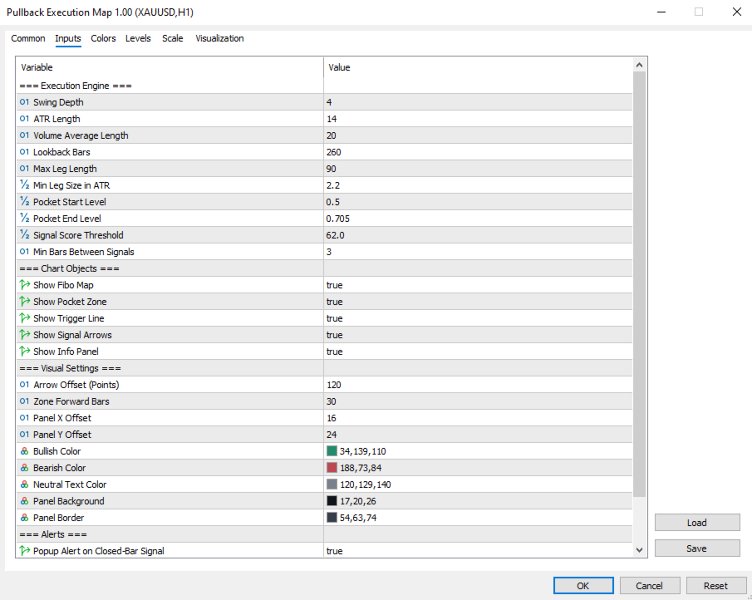Click the integer icon beside Lookback Bars
752x600 pixels.
coord(24,152)
